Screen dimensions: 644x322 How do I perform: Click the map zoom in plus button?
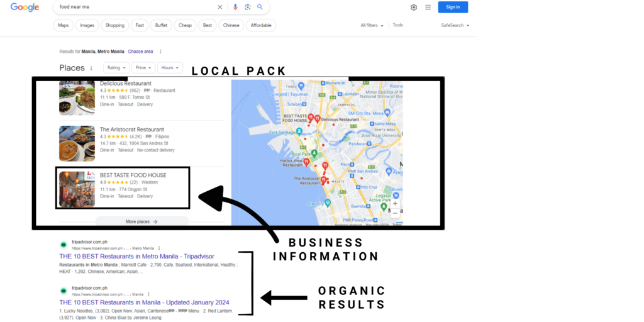395,204
